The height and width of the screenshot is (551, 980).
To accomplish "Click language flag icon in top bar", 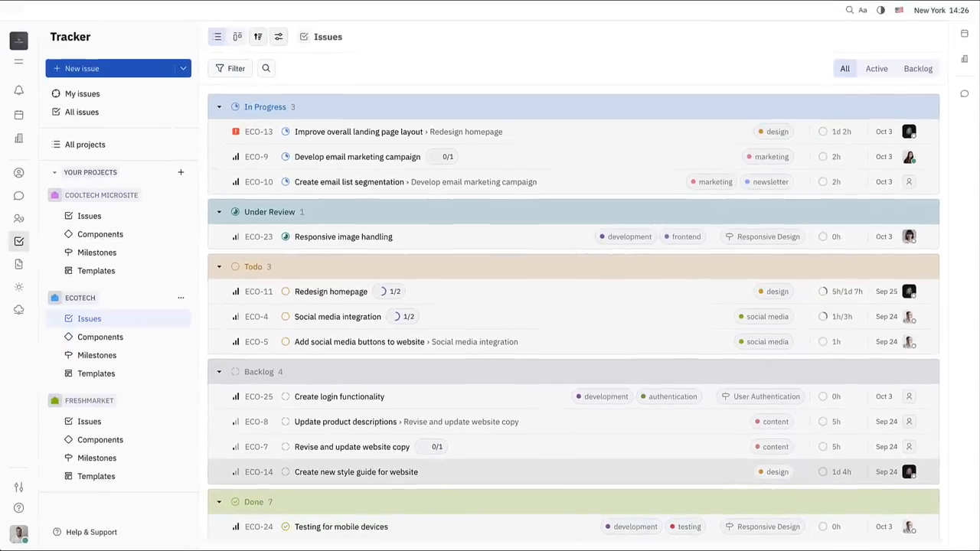I will (x=899, y=11).
